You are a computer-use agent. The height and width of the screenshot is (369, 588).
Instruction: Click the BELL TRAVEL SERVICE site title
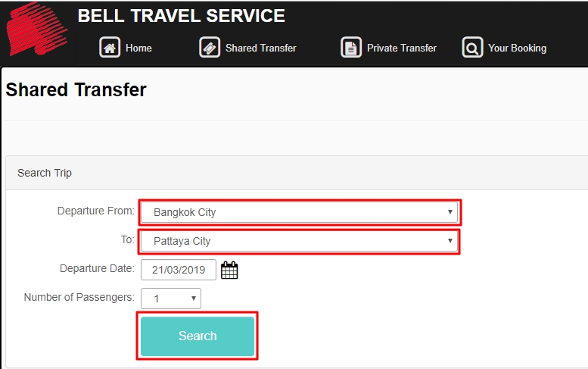pos(182,15)
